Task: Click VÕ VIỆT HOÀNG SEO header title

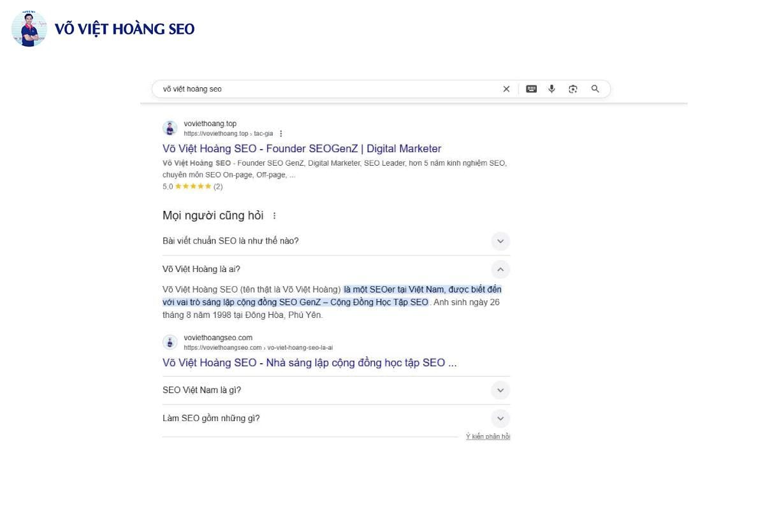Action: (x=124, y=29)
